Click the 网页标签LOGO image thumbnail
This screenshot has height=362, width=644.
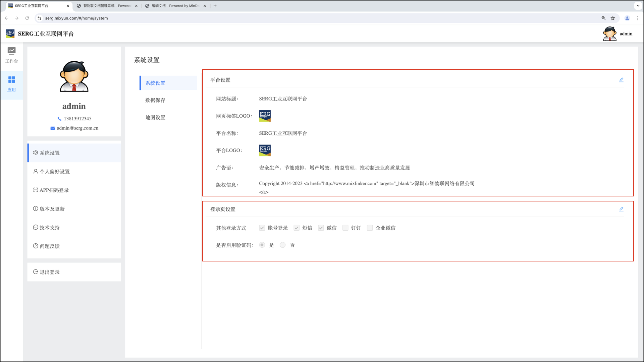[265, 116]
